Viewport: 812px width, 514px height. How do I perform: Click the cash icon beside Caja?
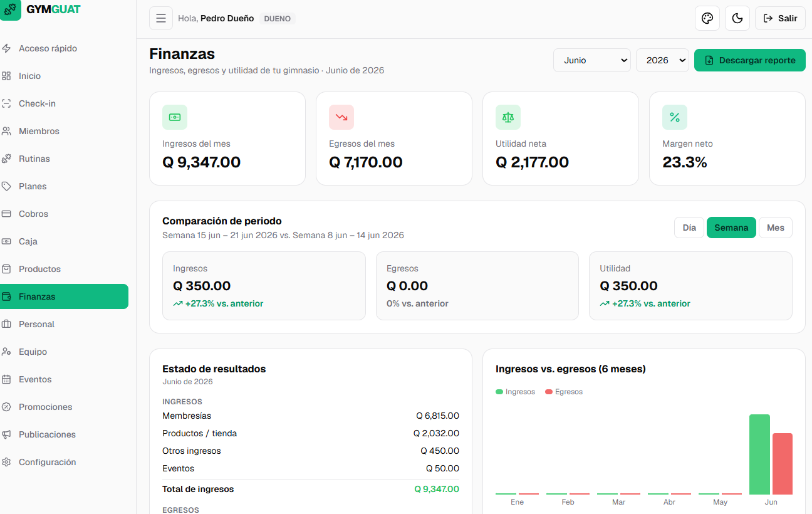[6, 241]
